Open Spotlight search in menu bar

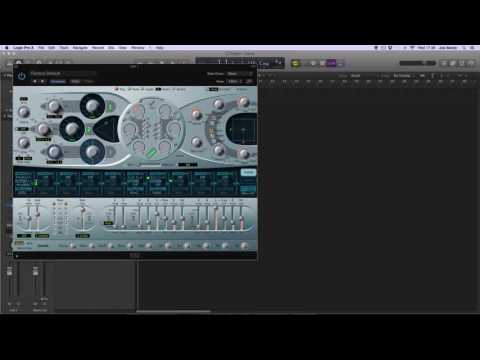[464, 48]
